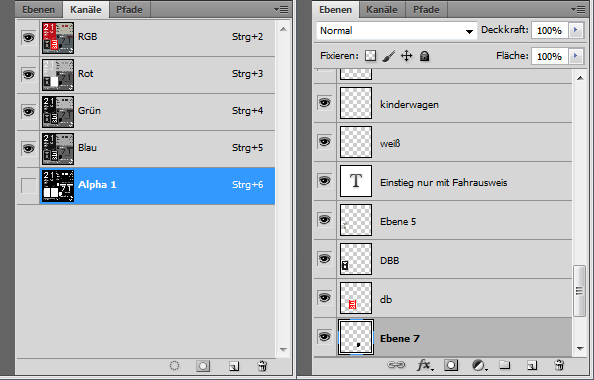
Task: Hide the kinderwagen layer
Action: (x=325, y=103)
